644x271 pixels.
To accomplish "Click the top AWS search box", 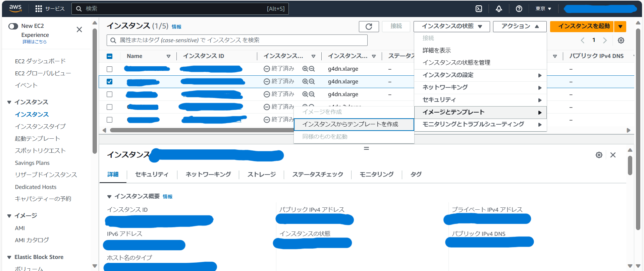I will pyautogui.click(x=180, y=9).
